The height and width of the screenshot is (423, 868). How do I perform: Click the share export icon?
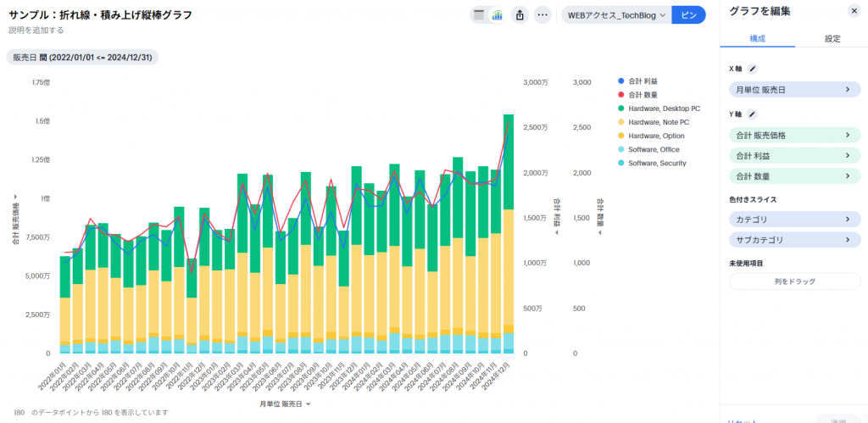pyautogui.click(x=520, y=15)
